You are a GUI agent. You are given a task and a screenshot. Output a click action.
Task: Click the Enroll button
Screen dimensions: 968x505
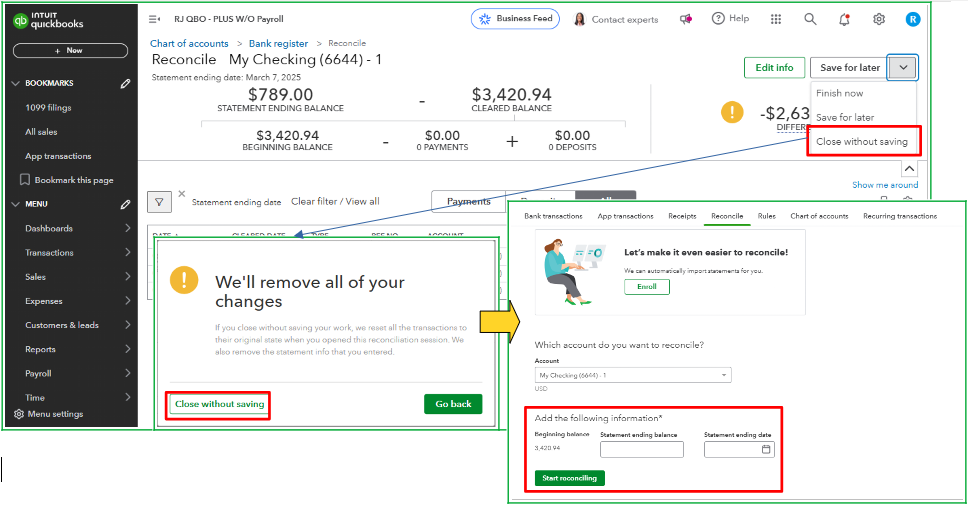pos(646,286)
